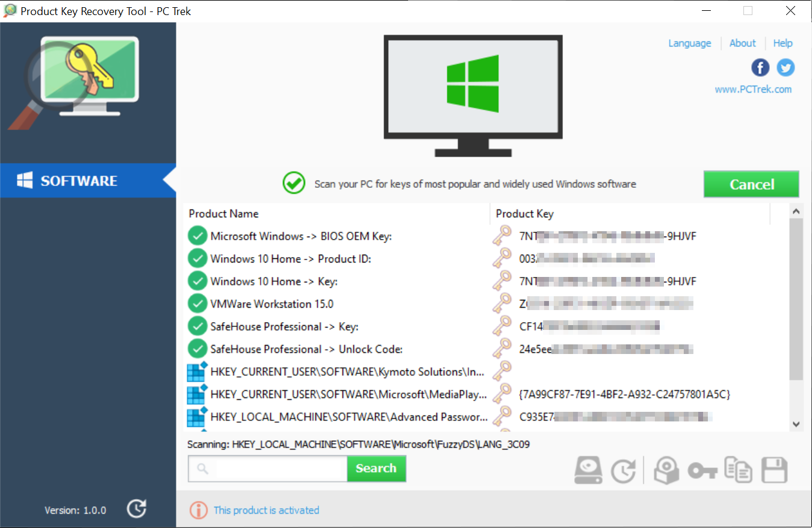Select Windows 10 Home Product ID row
This screenshot has height=528, width=812.
pos(485,259)
